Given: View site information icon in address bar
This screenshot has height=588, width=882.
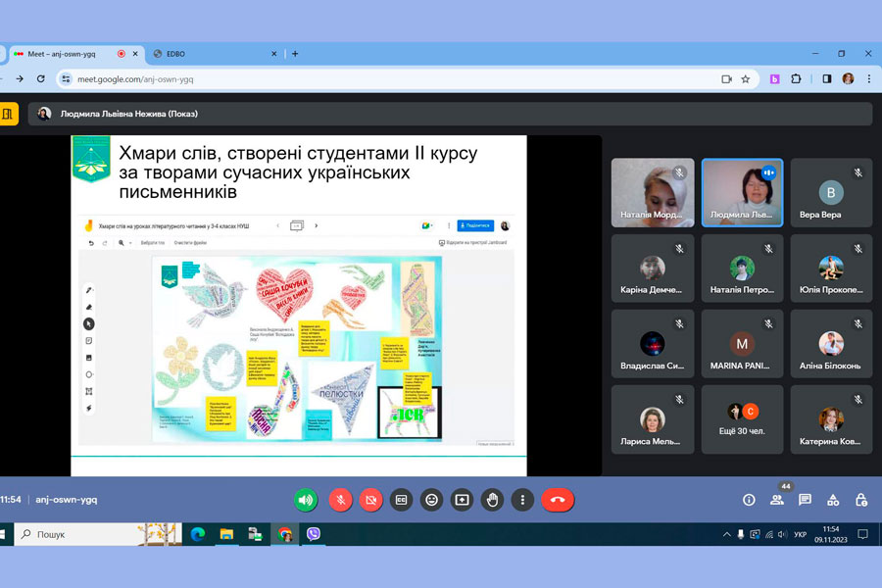Looking at the screenshot, I should coord(66,79).
